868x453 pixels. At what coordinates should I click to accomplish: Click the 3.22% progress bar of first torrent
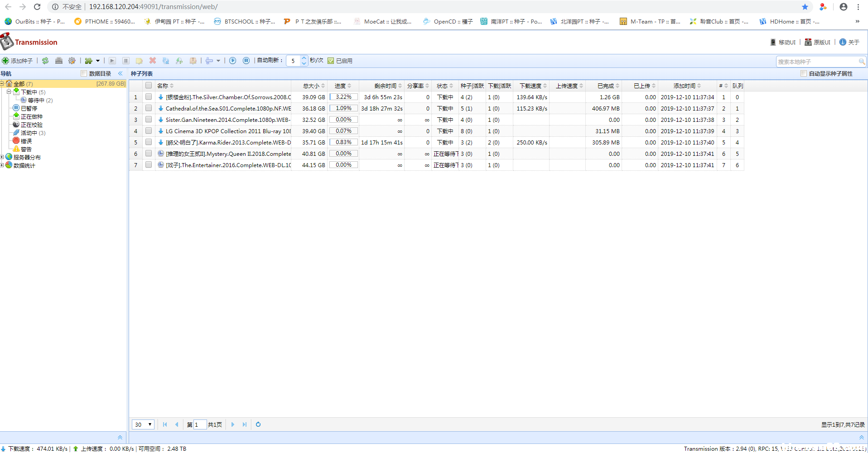[343, 97]
